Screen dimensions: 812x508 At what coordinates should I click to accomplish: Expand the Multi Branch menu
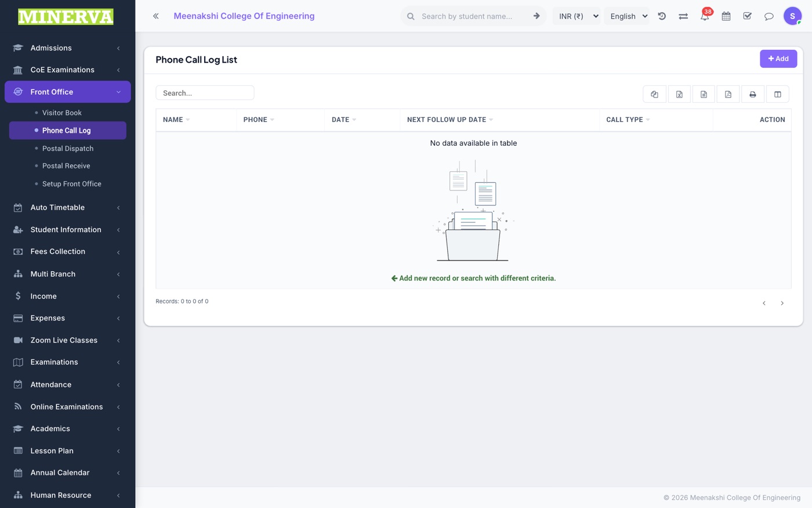click(x=68, y=274)
